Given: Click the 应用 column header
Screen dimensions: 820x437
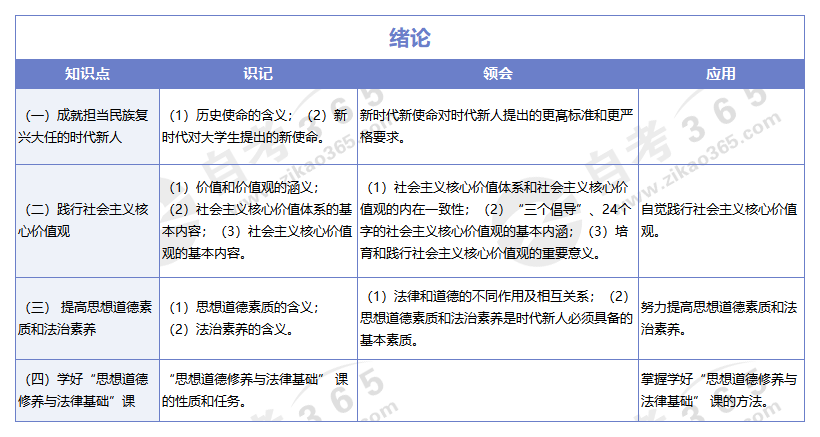Looking at the screenshot, I should pos(720,74).
